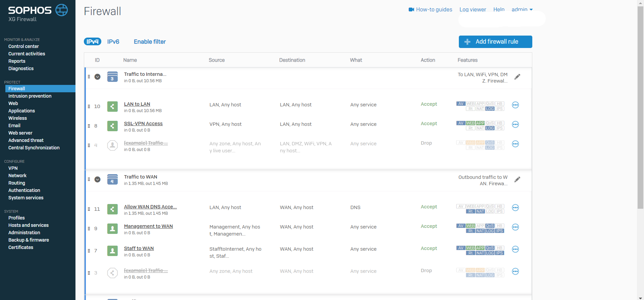Click drag handle of Allow WAN DNS rule
The height and width of the screenshot is (300, 644).
point(89,209)
